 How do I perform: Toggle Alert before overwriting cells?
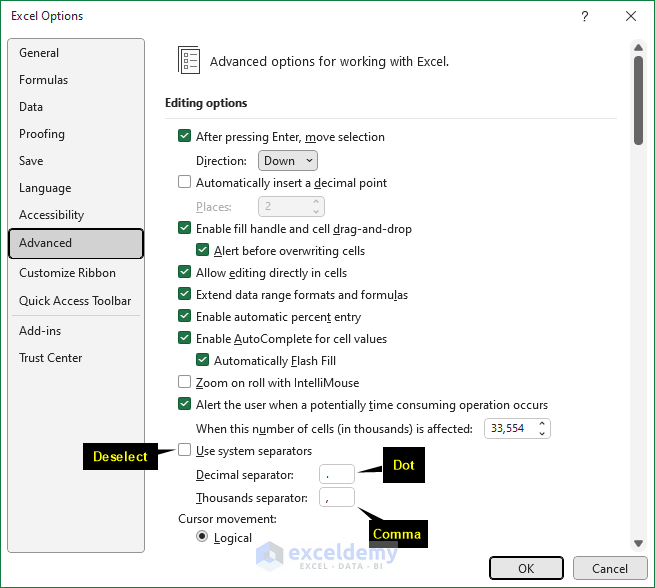tap(203, 250)
